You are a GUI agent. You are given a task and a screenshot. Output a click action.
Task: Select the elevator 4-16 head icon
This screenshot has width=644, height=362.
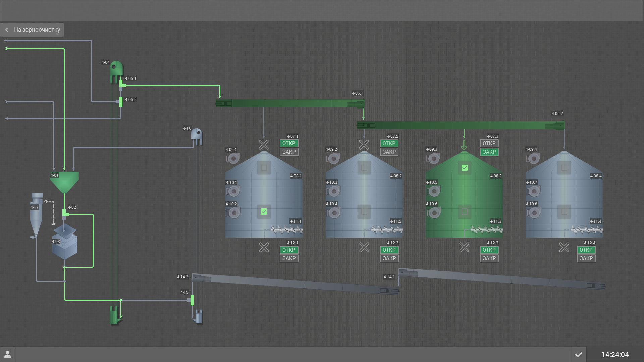tap(197, 135)
